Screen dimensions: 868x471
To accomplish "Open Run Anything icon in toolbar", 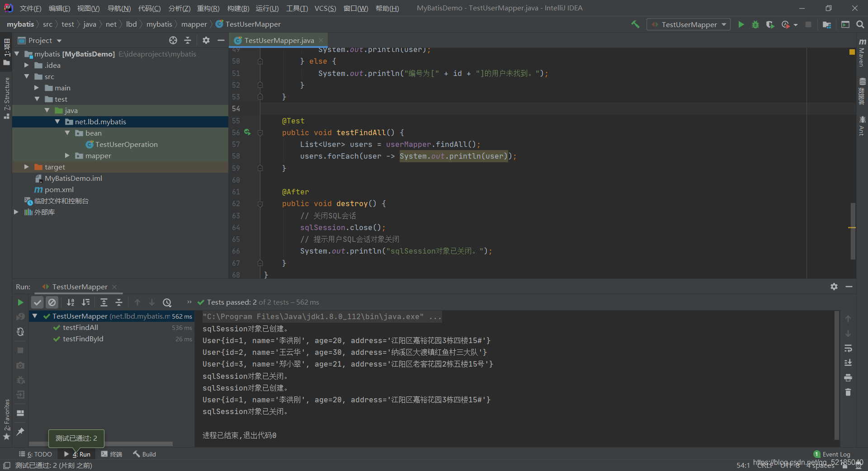I will (x=845, y=24).
